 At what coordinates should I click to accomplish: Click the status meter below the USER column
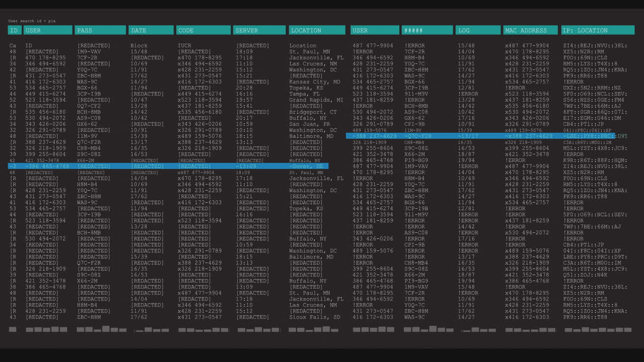48,330
